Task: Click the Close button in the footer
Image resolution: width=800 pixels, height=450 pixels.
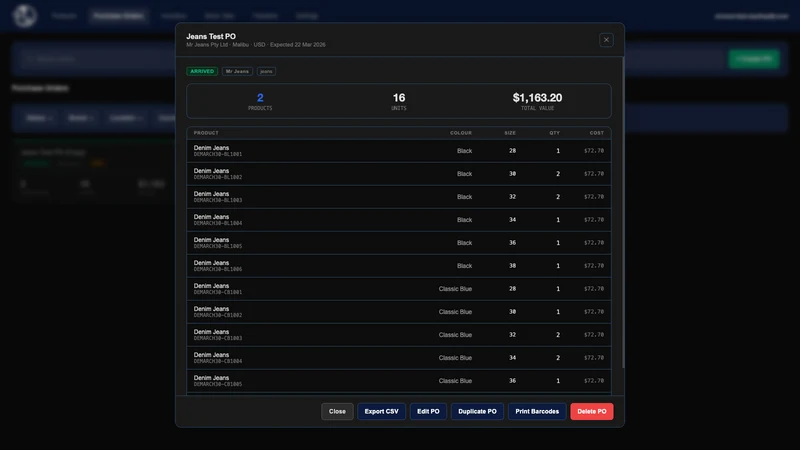Action: tap(337, 411)
